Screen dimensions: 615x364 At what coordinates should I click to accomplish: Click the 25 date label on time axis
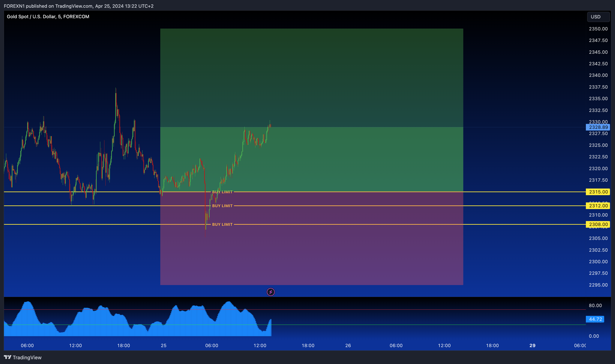tap(163, 345)
